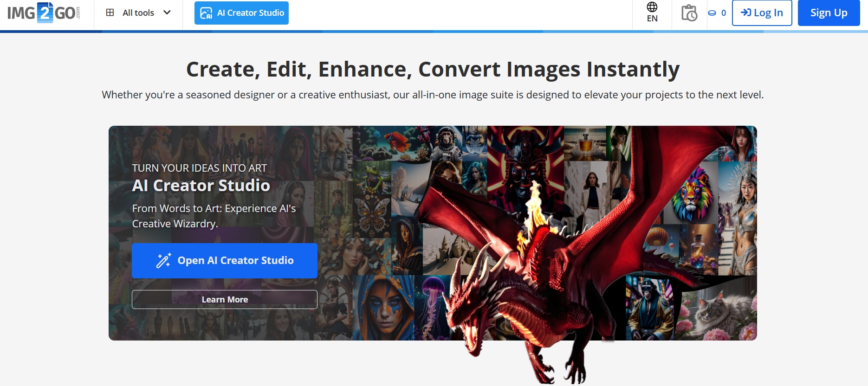Click the main headline Create, Edit, Enhance

(x=433, y=69)
